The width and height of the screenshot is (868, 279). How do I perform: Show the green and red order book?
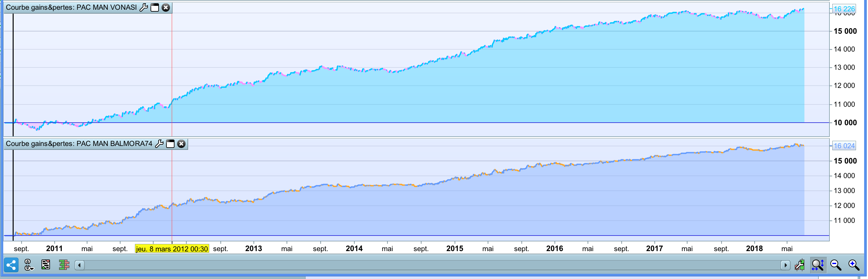(64, 265)
